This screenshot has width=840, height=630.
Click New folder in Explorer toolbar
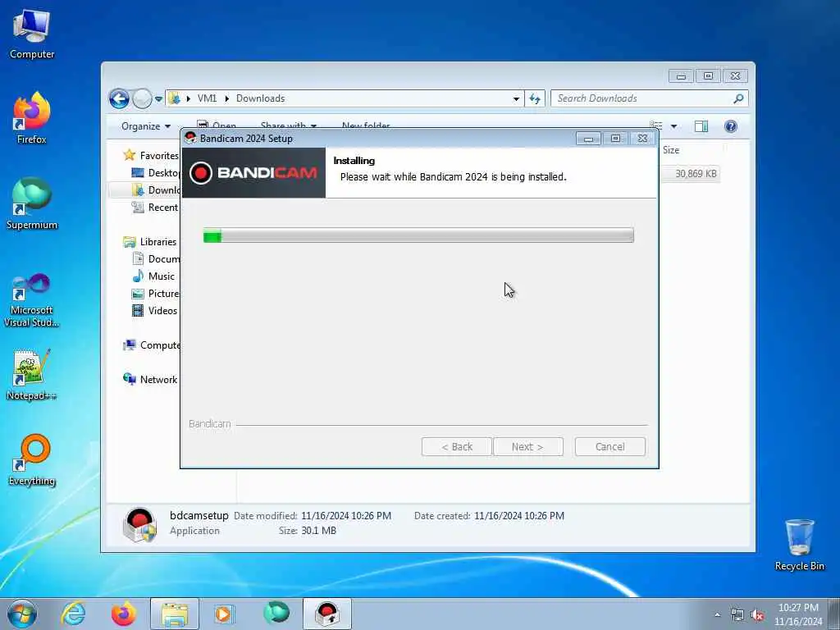(366, 126)
